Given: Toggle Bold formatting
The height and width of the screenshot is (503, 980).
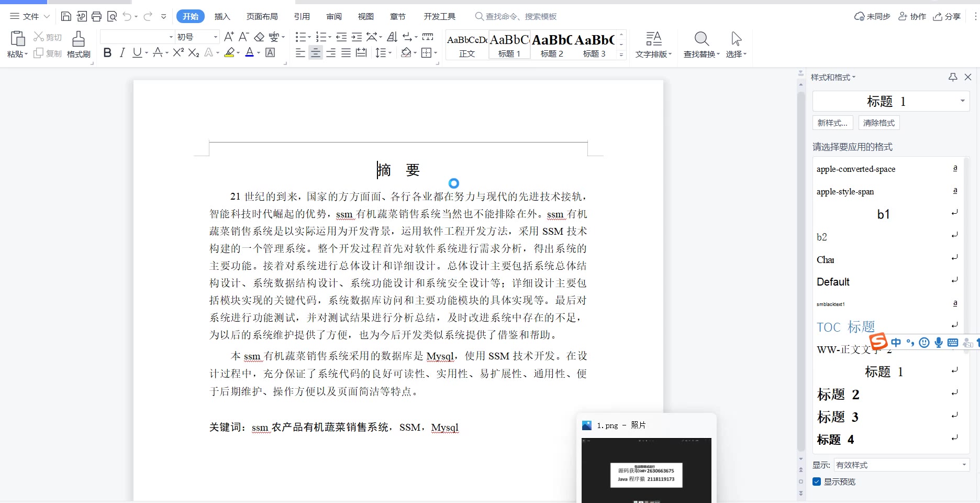Looking at the screenshot, I should (x=107, y=52).
